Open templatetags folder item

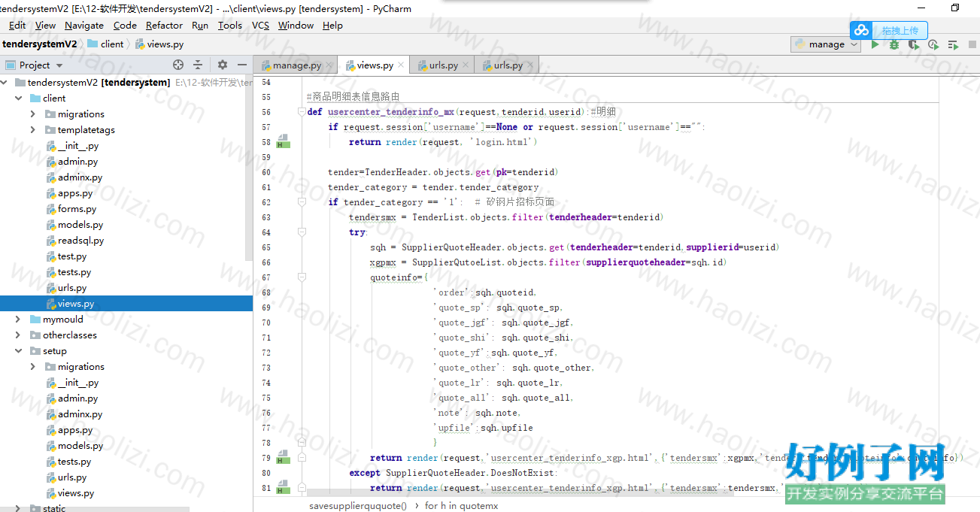pyautogui.click(x=80, y=129)
